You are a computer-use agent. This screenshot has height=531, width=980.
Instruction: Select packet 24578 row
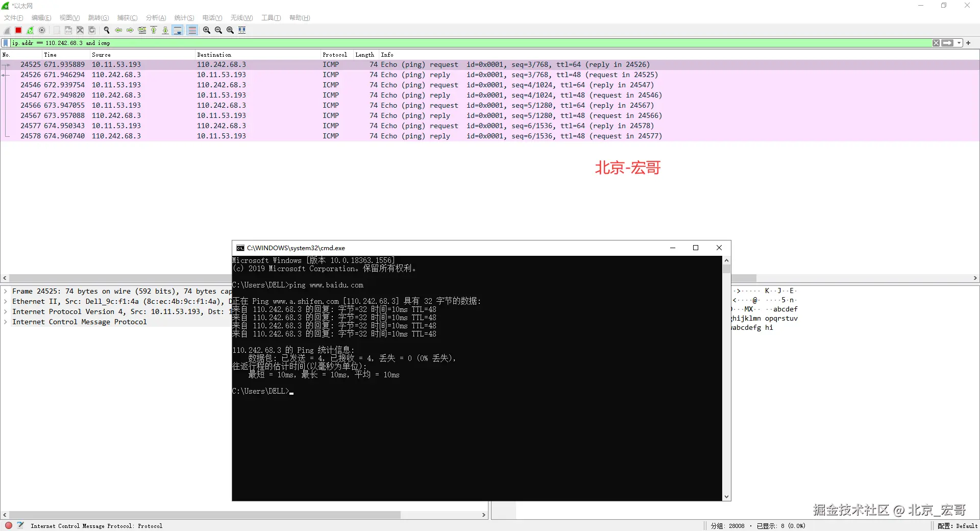pyautogui.click(x=490, y=136)
